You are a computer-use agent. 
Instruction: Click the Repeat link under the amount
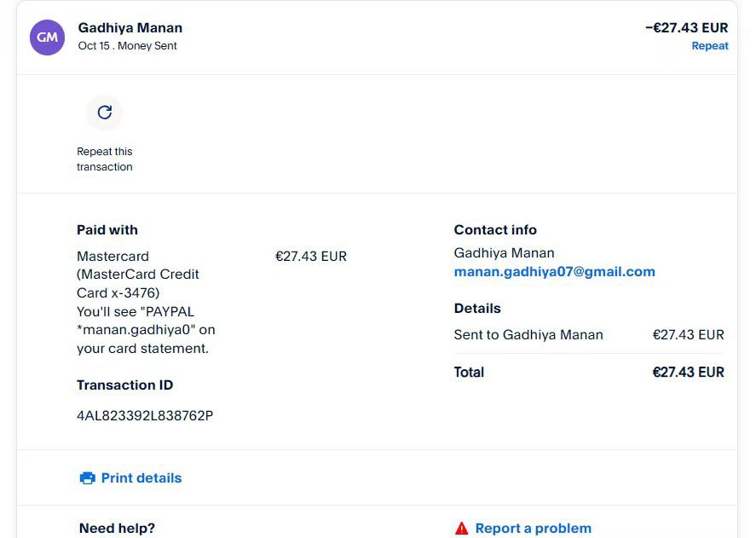(709, 46)
